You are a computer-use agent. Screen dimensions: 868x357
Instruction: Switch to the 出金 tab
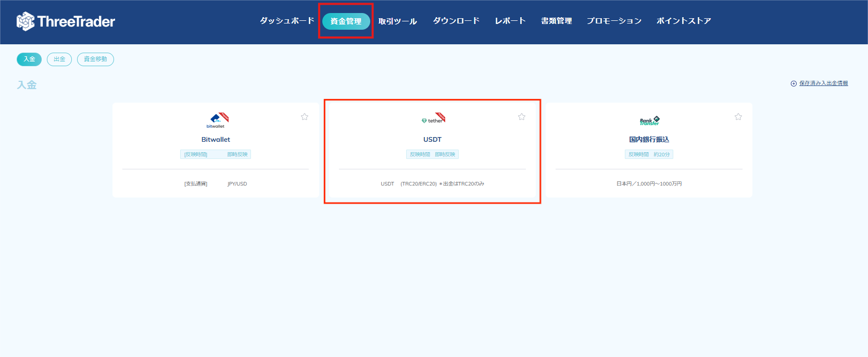pos(59,59)
